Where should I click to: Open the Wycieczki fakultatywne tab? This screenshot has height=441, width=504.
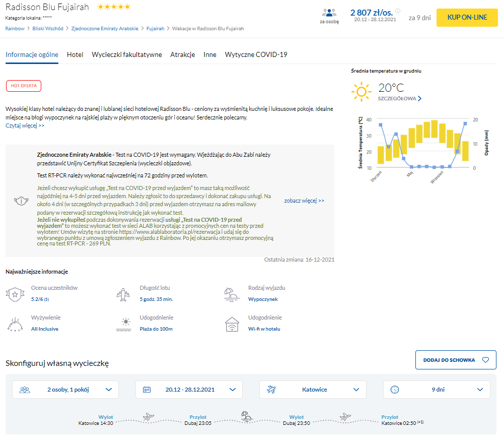[127, 54]
